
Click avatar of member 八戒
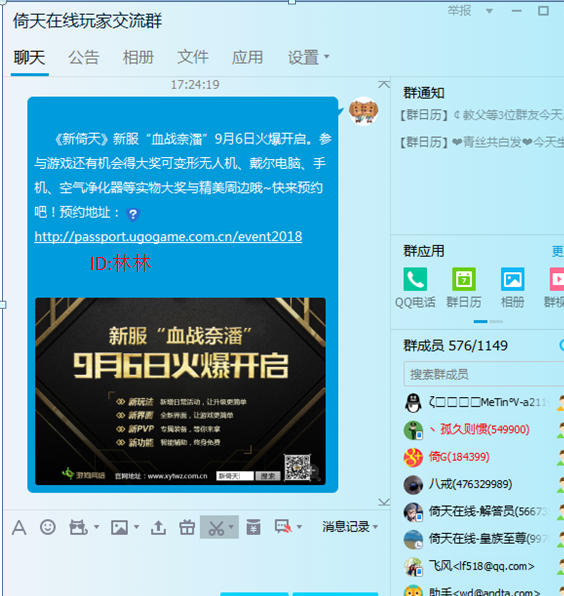[413, 485]
